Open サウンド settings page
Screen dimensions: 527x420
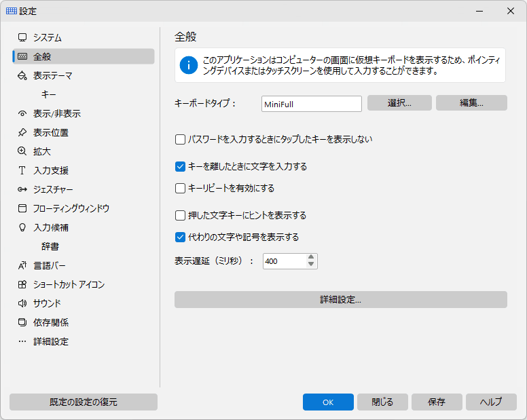pos(84,303)
